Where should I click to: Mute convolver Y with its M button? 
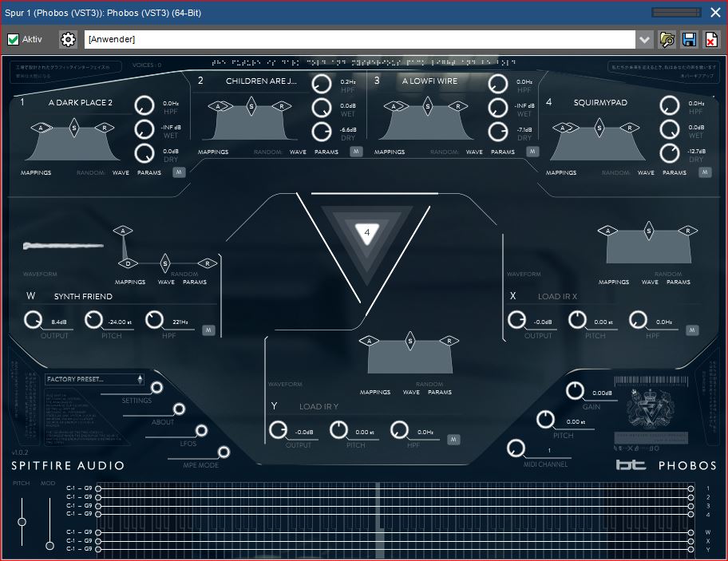click(x=453, y=440)
